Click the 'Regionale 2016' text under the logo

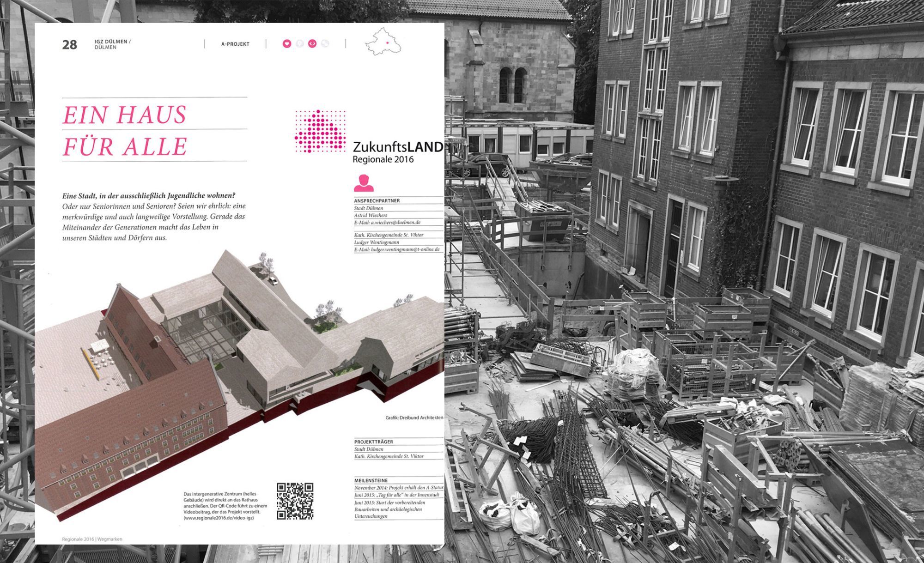click(x=383, y=160)
